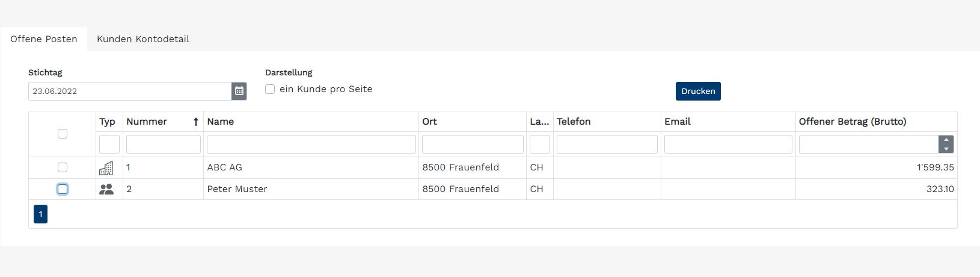Increase the Offener Betrag filter value

coord(946,140)
